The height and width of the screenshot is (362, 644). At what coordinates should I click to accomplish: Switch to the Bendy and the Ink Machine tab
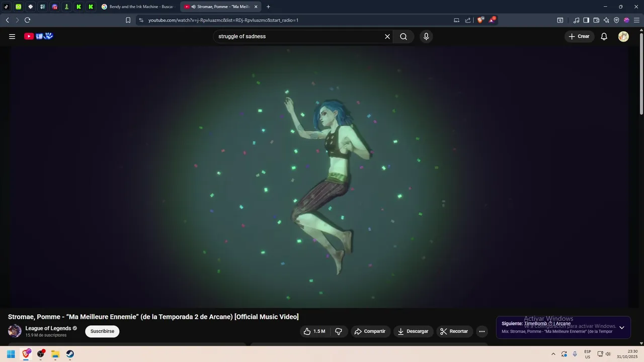(x=137, y=7)
